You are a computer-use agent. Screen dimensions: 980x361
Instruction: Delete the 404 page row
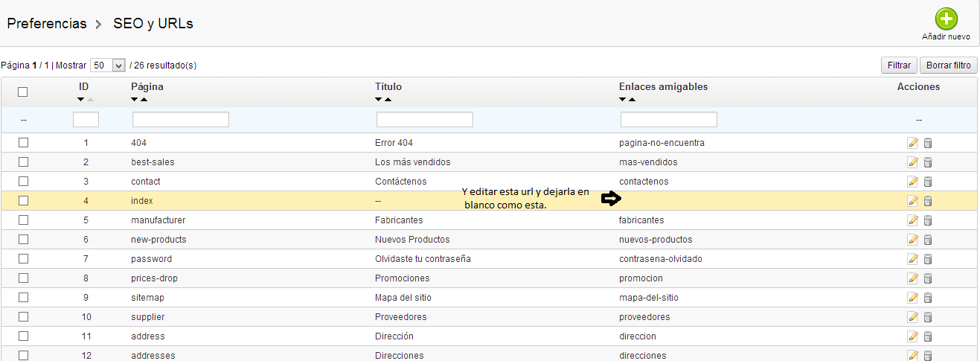click(928, 143)
